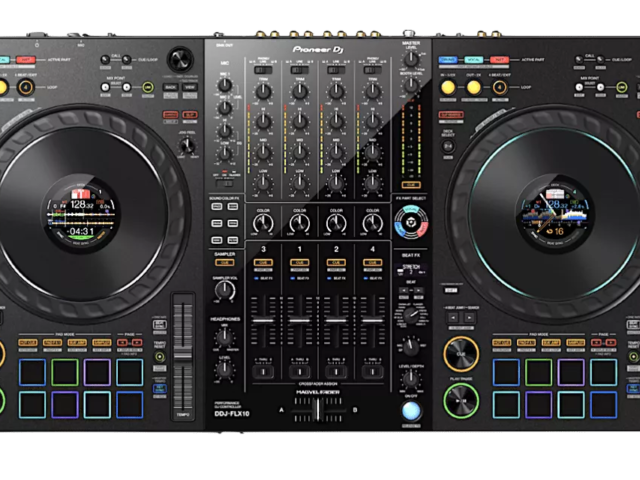Tap the channel 4 headphone CUE button
640x480 pixels.
(x=373, y=262)
